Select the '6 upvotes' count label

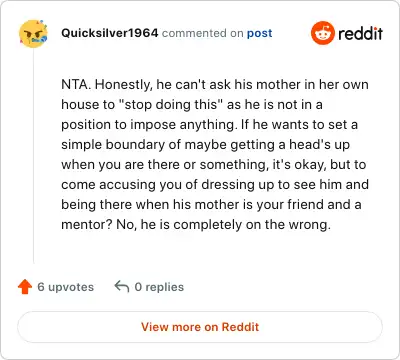point(66,287)
